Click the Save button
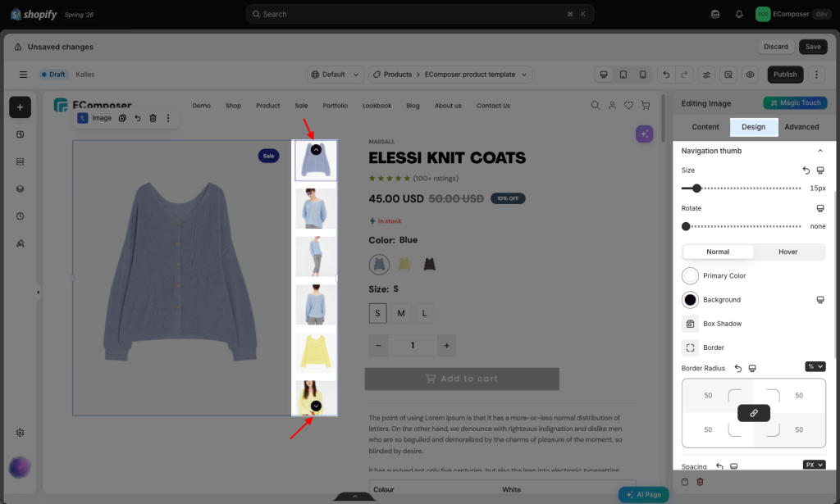840x504 pixels. click(813, 47)
